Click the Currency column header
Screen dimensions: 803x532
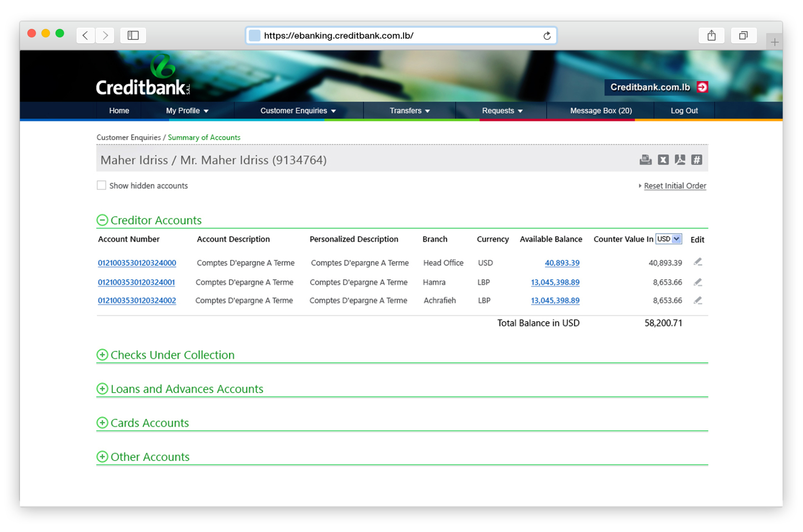[x=493, y=239]
